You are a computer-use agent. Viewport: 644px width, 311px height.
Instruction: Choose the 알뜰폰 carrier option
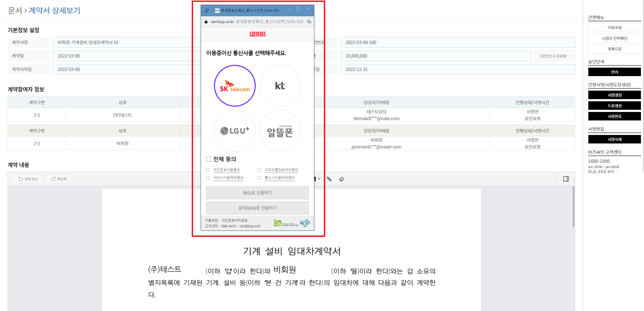click(280, 131)
